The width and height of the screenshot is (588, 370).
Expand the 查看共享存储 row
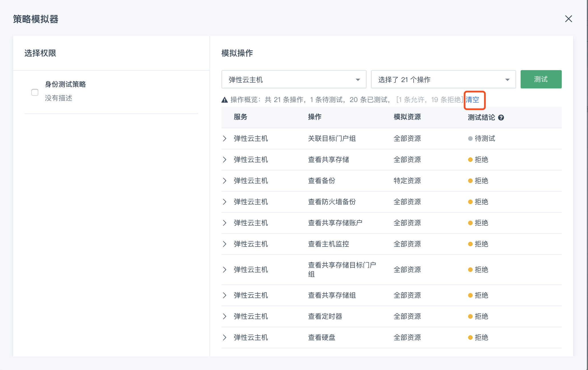(225, 160)
